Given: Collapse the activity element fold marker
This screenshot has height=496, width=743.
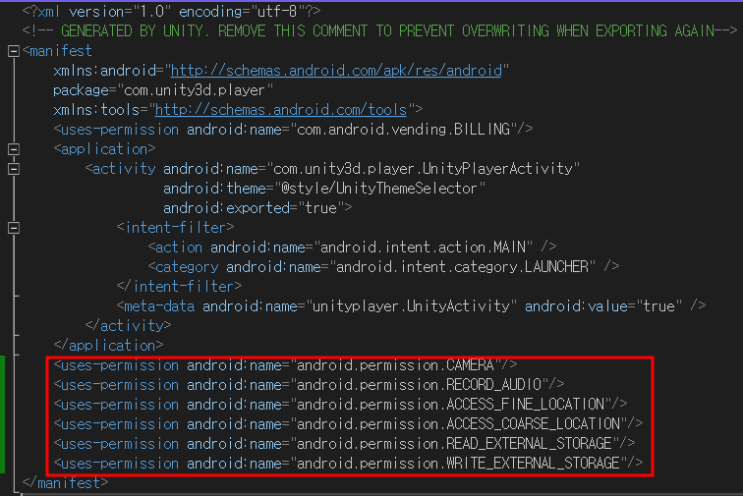Looking at the screenshot, I should coord(14,169).
